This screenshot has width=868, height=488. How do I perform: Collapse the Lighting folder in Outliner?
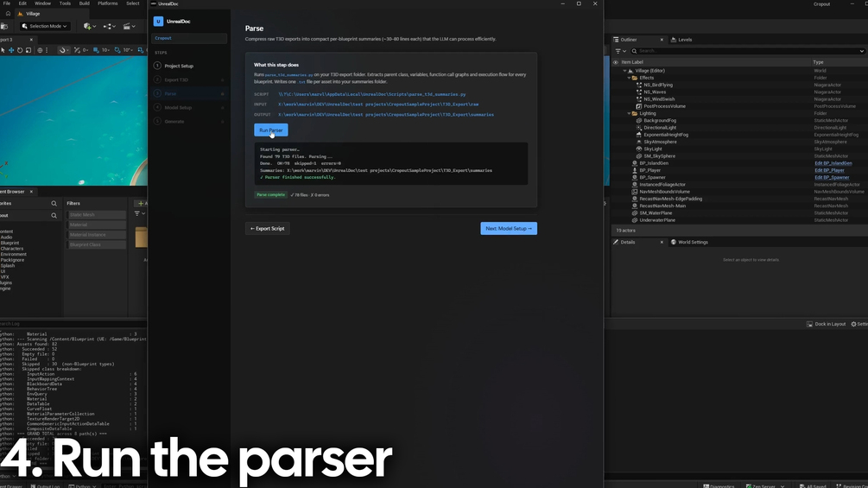[630, 113]
